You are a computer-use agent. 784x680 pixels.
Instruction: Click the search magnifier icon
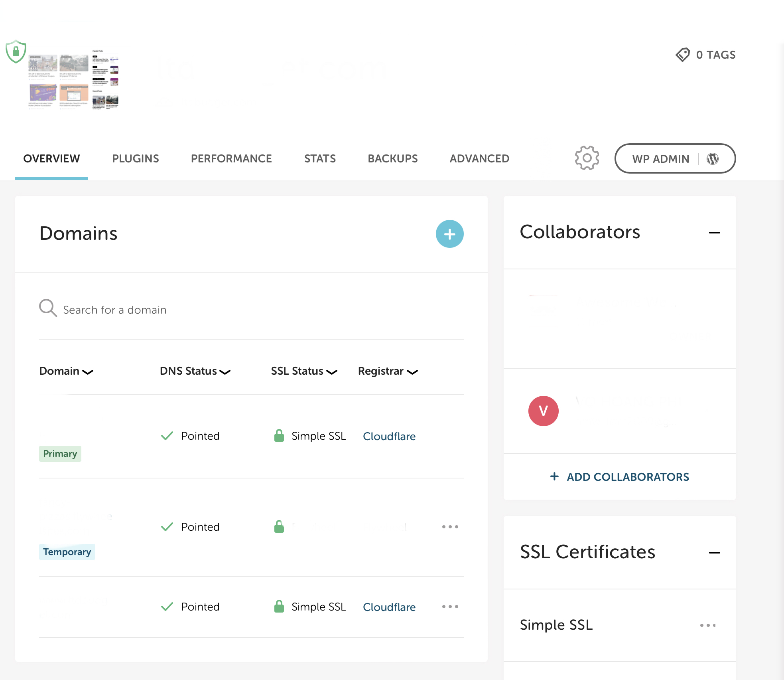48,308
